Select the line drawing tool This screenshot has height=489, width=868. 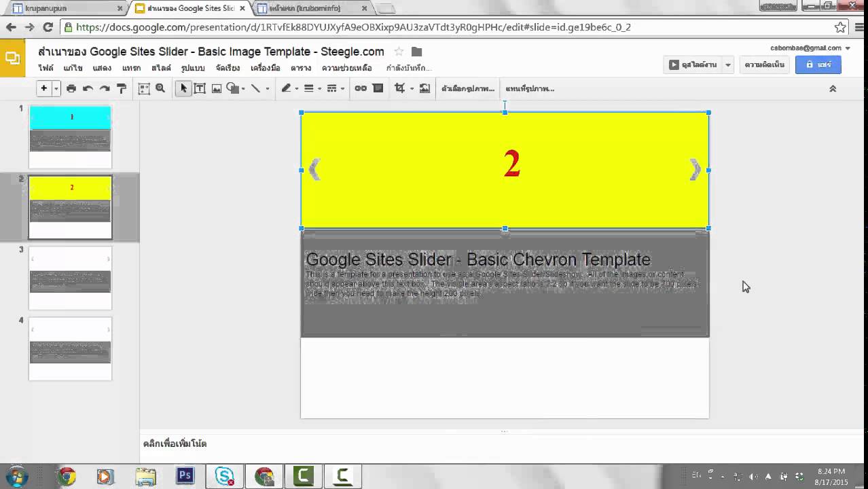click(255, 88)
